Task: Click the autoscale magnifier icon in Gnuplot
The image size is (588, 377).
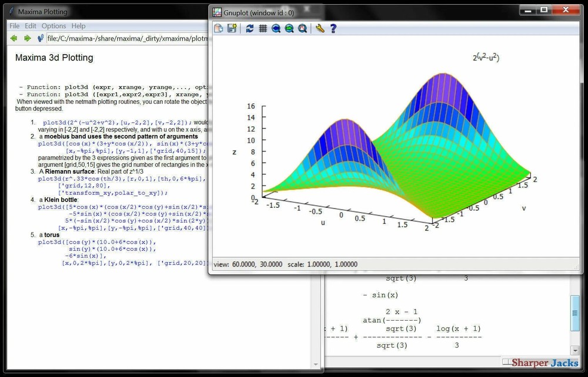Action: 302,28
